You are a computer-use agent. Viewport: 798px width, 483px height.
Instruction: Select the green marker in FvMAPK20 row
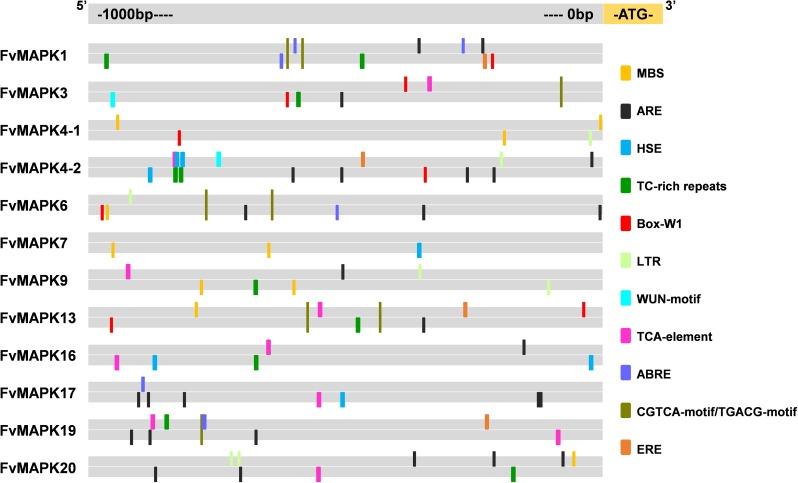tap(513, 474)
